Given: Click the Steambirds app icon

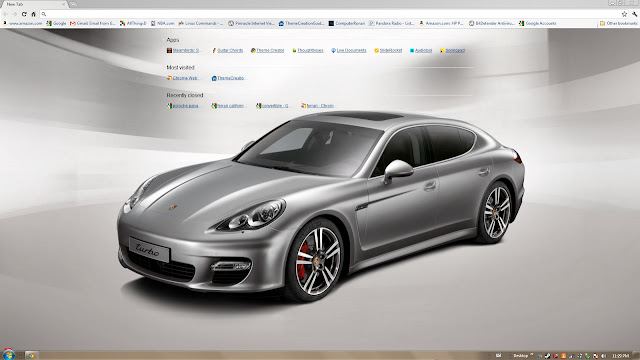Looking at the screenshot, I should (x=169, y=50).
